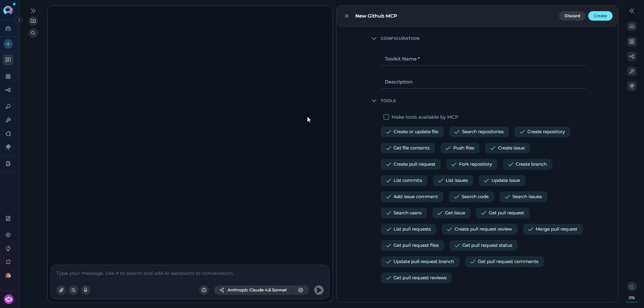Expand the left sidebar using the small arrow

click(x=19, y=20)
